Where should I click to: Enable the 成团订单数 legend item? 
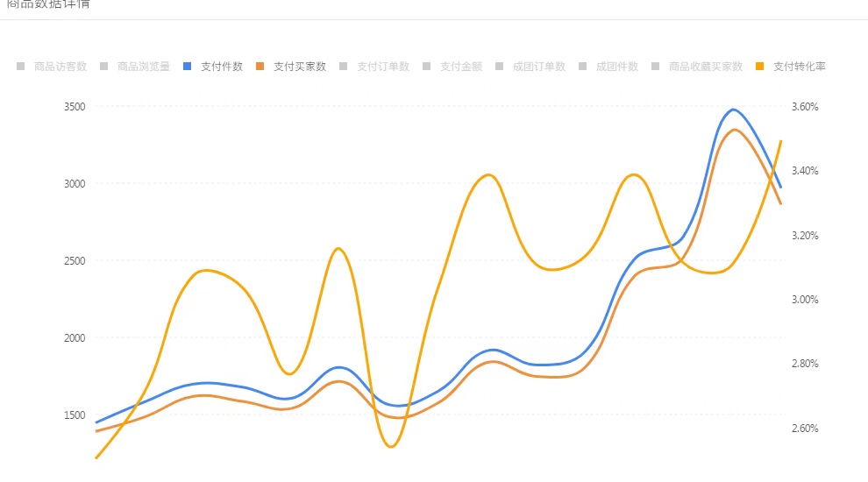pyautogui.click(x=538, y=67)
